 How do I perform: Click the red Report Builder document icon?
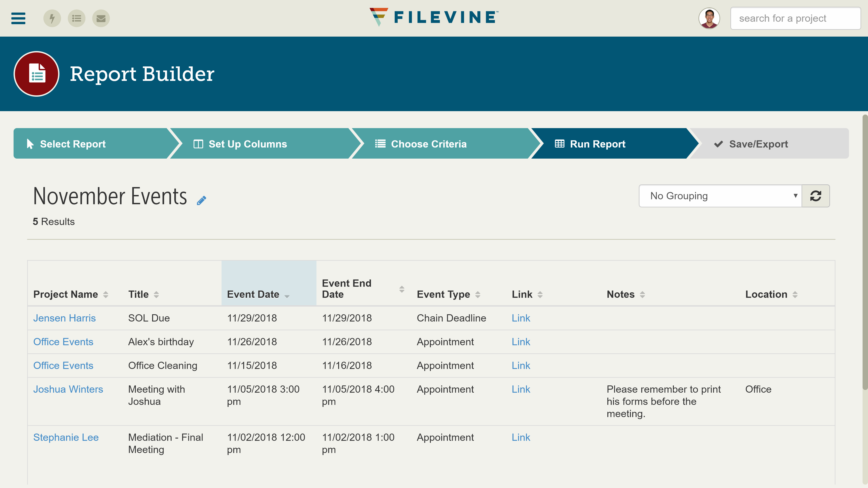coord(36,74)
